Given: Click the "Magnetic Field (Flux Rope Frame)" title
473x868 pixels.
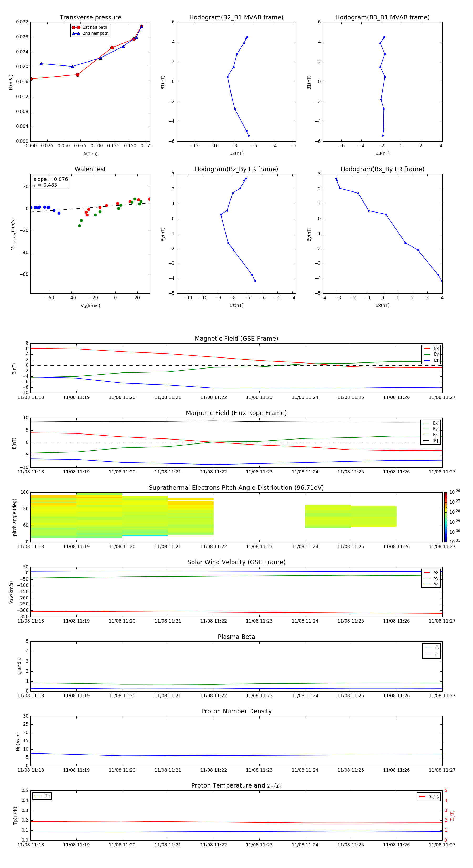Looking at the screenshot, I should pyautogui.click(x=236, y=413).
